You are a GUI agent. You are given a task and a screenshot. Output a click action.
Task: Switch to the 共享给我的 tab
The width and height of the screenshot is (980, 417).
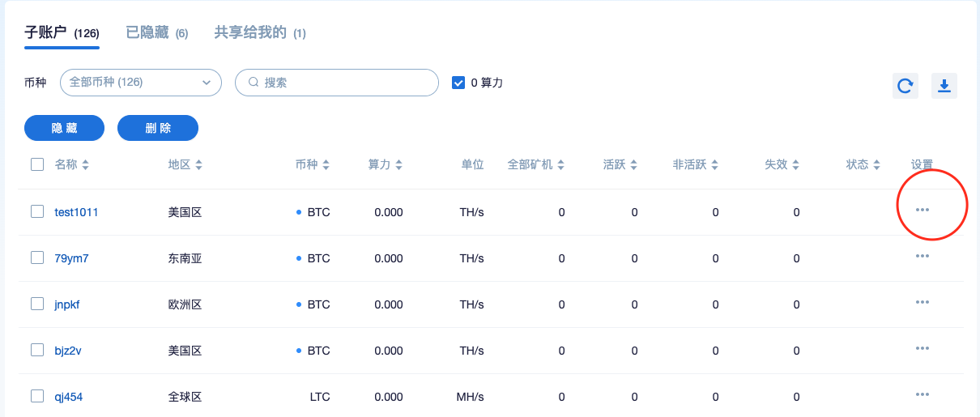click(260, 33)
